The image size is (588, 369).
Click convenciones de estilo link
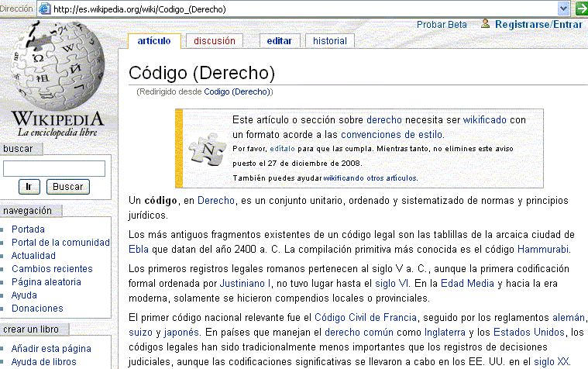[x=391, y=134]
